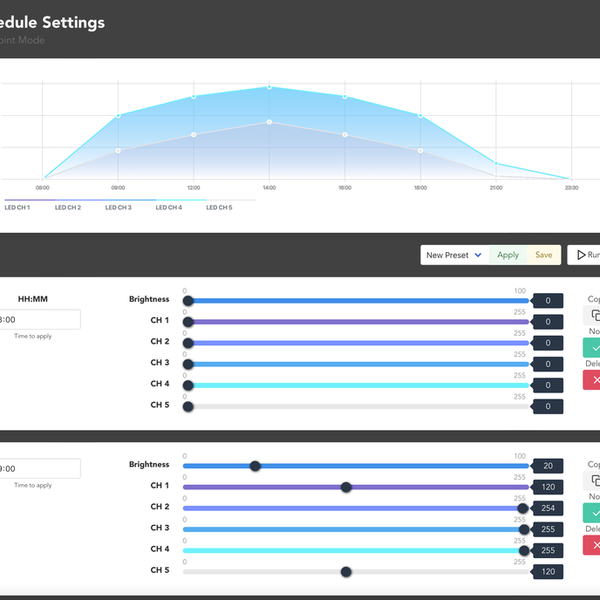
Task: Click the cyan chart point at 12:00
Action: (194, 97)
